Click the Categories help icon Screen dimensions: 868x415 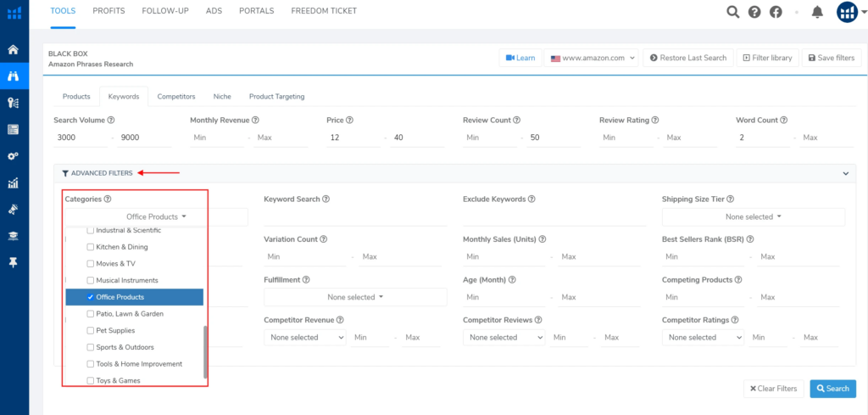(108, 199)
